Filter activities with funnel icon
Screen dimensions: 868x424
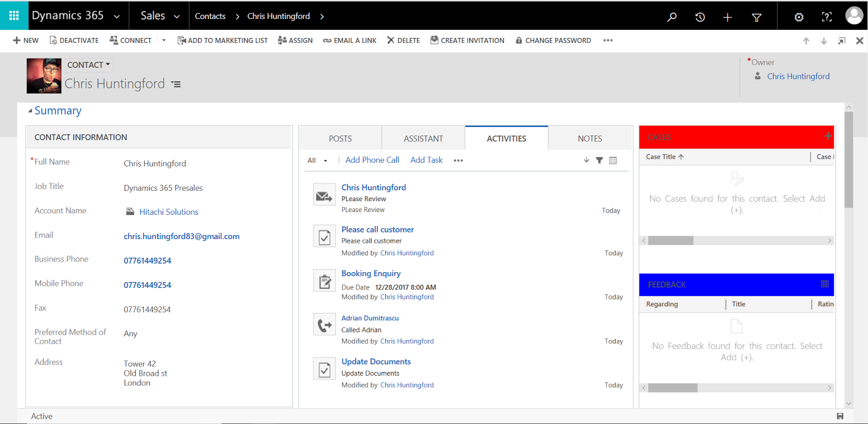(599, 160)
